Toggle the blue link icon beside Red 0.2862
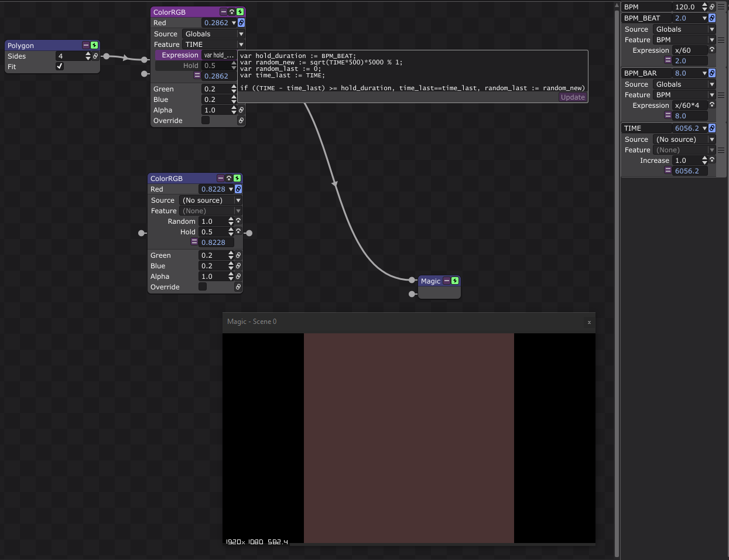The height and width of the screenshot is (560, 729). pos(241,23)
